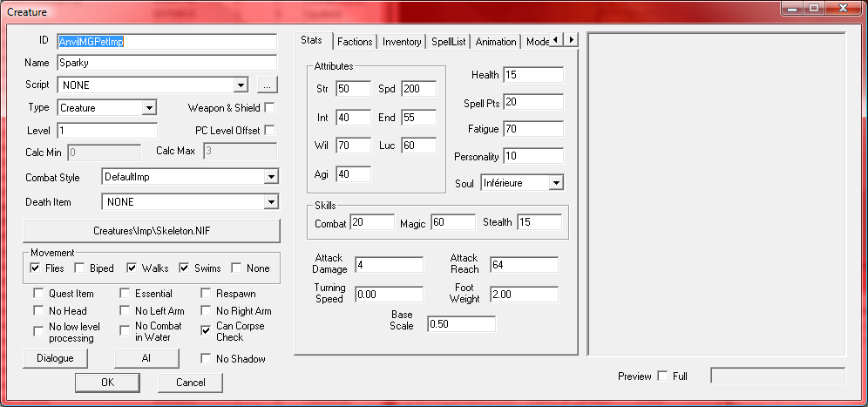Screen dimensions: 868x407
Task: Switch to the Factions tab
Action: point(355,42)
